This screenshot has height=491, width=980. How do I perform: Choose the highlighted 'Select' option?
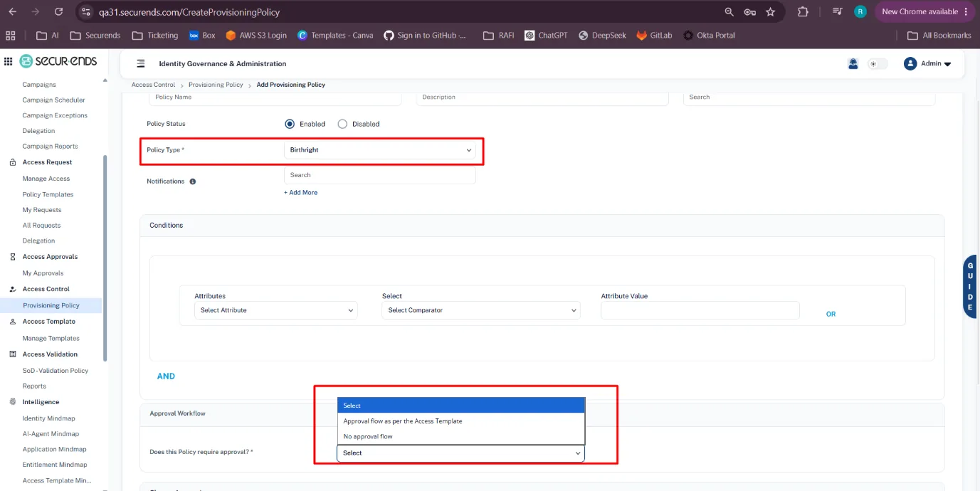click(460, 406)
